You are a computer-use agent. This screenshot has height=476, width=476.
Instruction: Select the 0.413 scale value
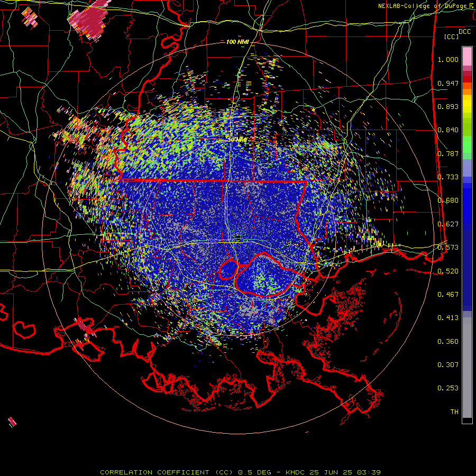[448, 318]
